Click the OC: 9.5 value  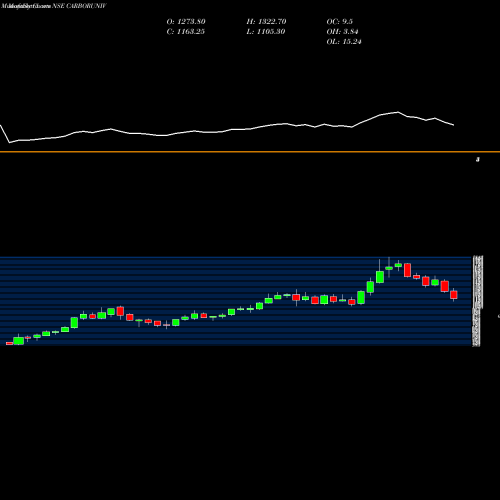pyautogui.click(x=340, y=22)
